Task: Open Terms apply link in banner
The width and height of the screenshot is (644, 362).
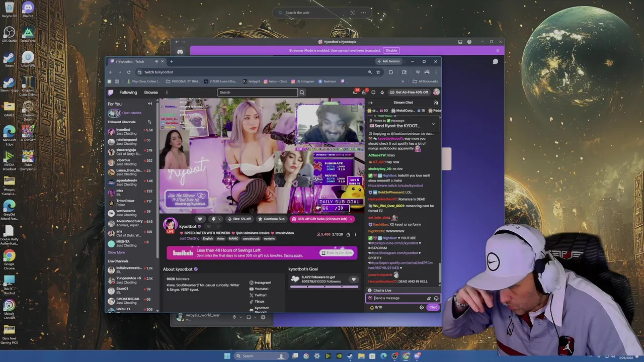Action: tap(293, 255)
